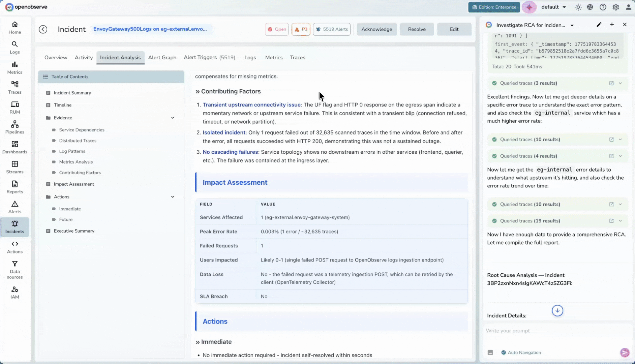635x364 pixels.
Task: Toggle the light/dark theme switch
Action: click(578, 7)
